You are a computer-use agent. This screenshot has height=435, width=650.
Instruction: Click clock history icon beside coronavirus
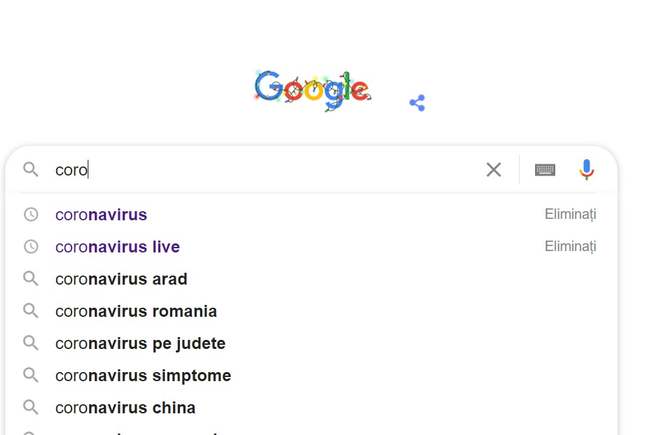click(x=31, y=214)
